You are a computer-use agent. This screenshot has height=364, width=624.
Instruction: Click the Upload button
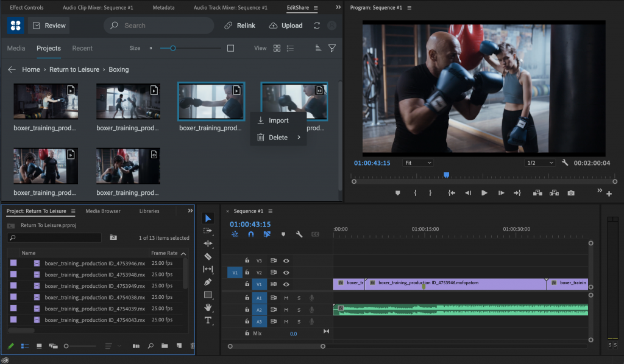[285, 26]
